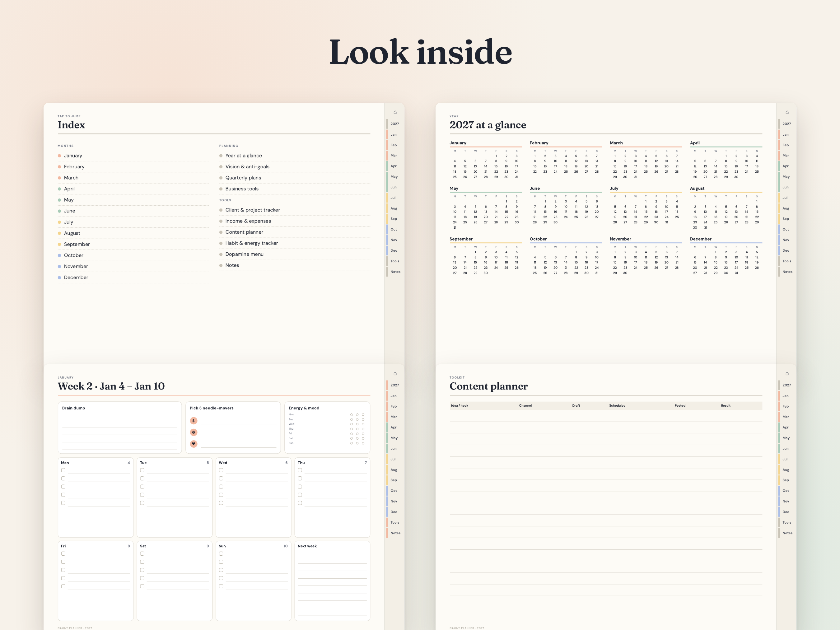Click the Scheduled column header in Content planner

coord(617,406)
